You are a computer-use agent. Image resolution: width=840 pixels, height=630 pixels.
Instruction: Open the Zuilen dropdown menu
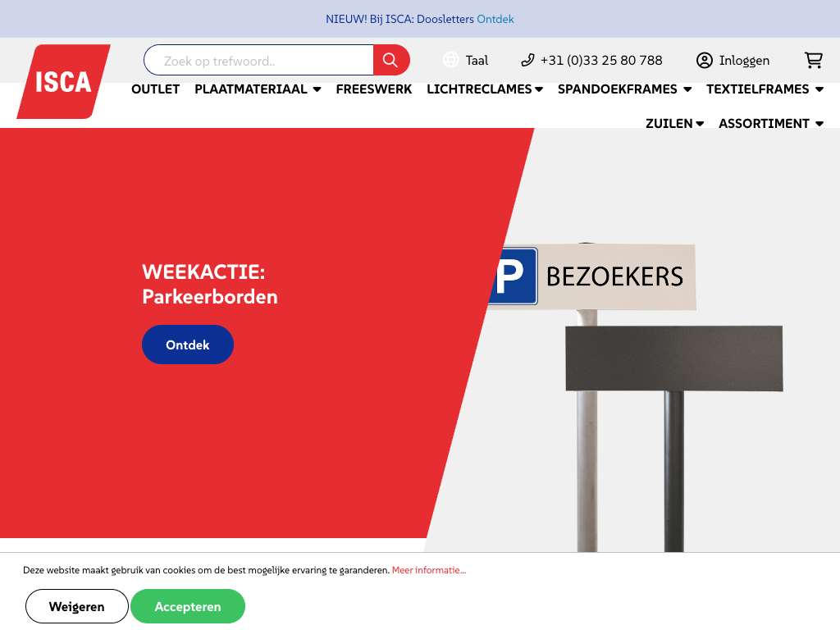674,123
